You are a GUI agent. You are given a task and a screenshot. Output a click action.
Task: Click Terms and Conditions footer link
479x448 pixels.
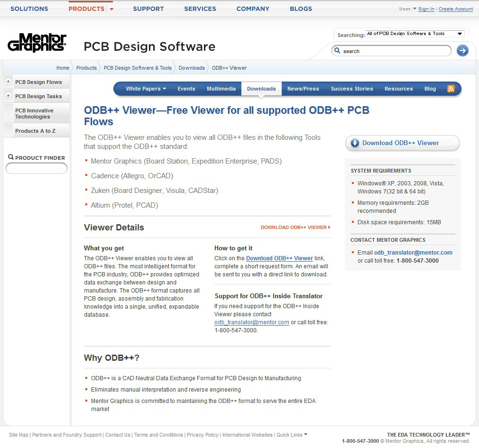(x=158, y=435)
